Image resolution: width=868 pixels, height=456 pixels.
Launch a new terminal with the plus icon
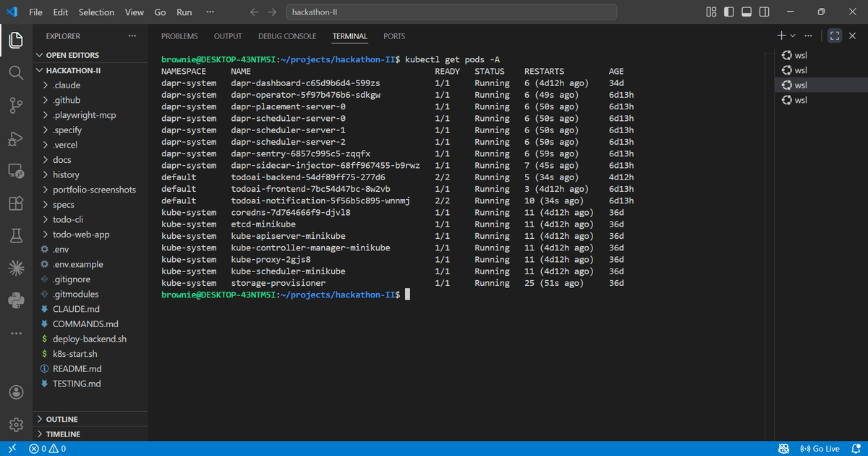(781, 35)
